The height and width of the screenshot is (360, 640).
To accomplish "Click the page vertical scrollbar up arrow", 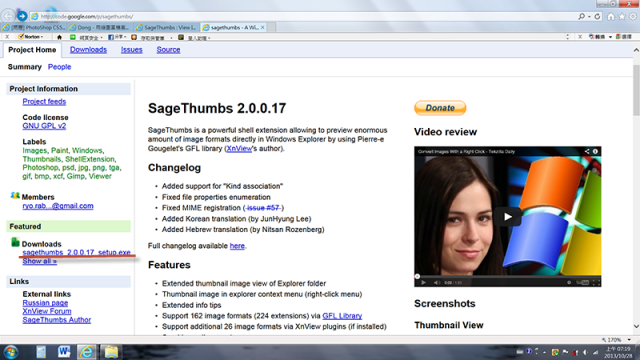I will point(636,50).
